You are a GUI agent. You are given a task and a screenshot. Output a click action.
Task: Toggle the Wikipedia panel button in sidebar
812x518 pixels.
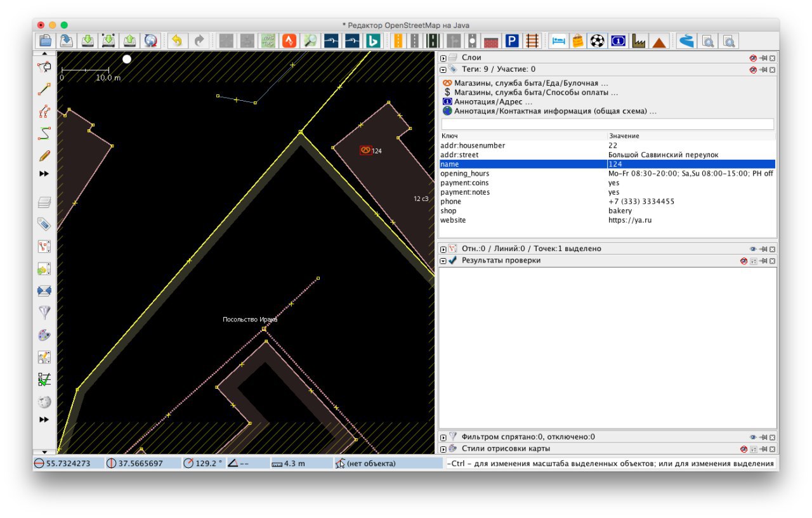pos(44,401)
